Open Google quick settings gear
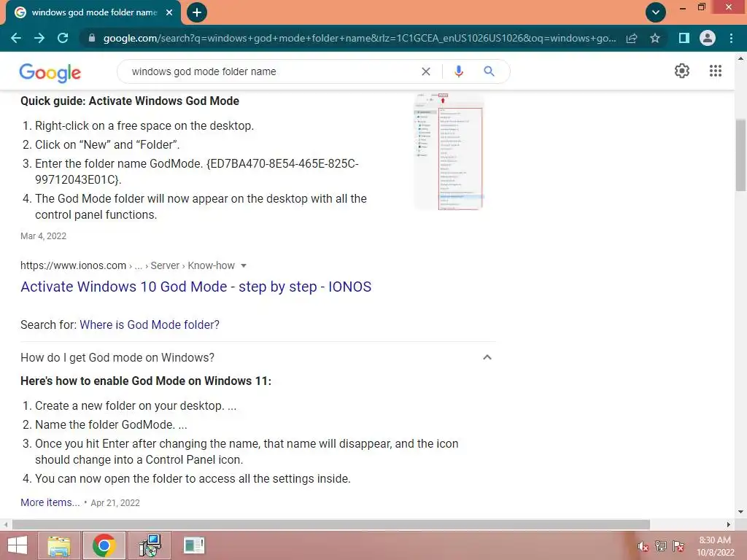Image resolution: width=747 pixels, height=560 pixels. tap(682, 71)
